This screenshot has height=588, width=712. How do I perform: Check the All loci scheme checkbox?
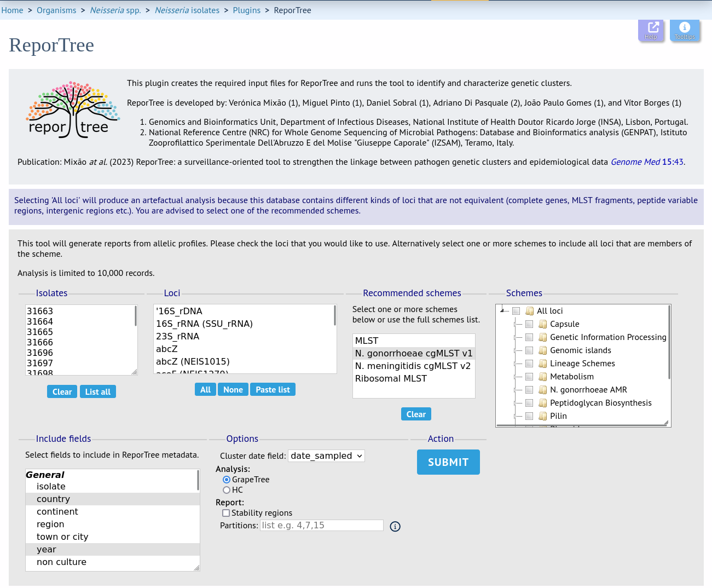(516, 311)
